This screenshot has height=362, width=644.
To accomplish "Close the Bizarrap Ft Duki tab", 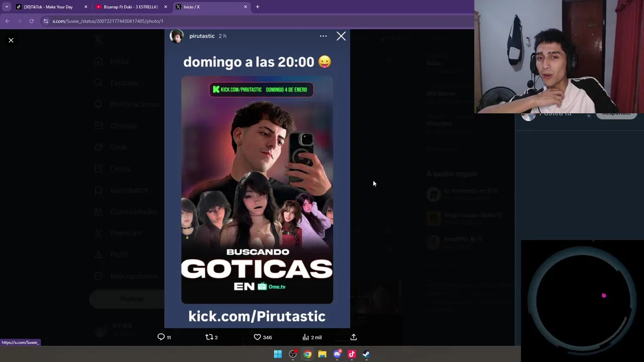I will (x=166, y=7).
